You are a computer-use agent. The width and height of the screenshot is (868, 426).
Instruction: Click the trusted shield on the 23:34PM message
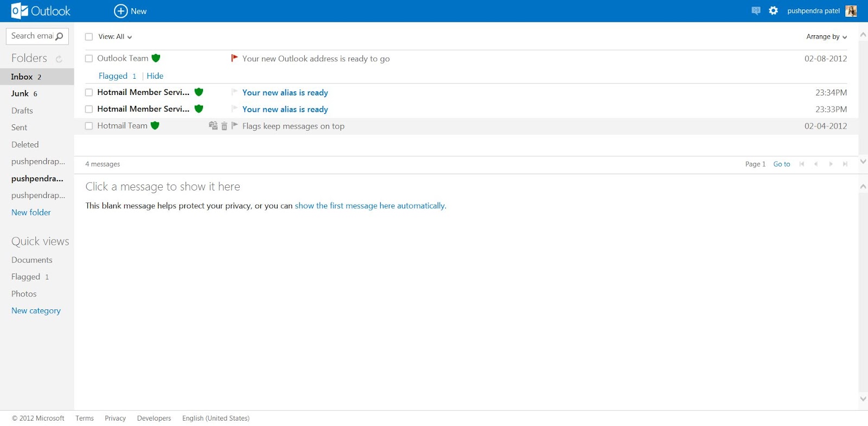[x=199, y=92]
